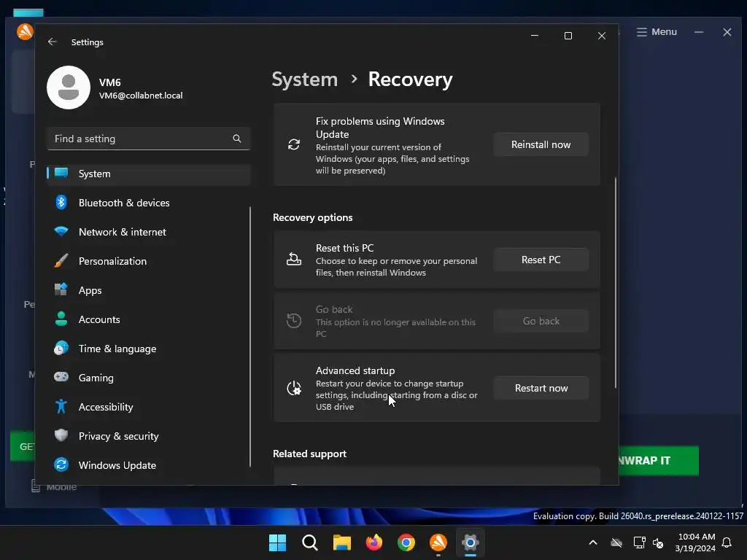Click the Wi-Fi network icon in the sidebar

point(61,231)
